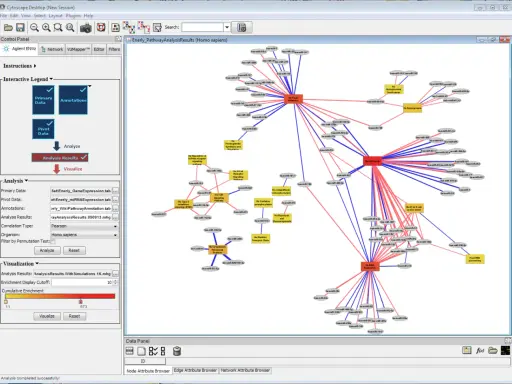Screen dimensions: 512x384
Task: Click the lifebuoy Help icon
Action: (x=101, y=28)
